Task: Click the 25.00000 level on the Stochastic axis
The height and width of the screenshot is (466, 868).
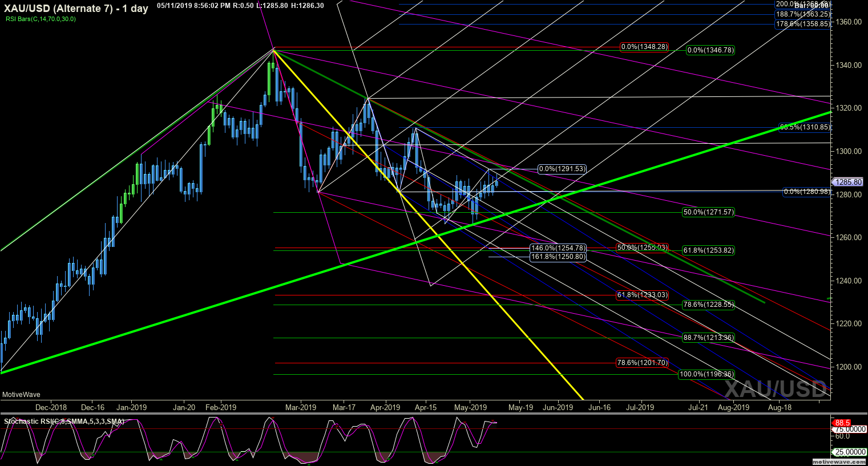Action: click(849, 452)
